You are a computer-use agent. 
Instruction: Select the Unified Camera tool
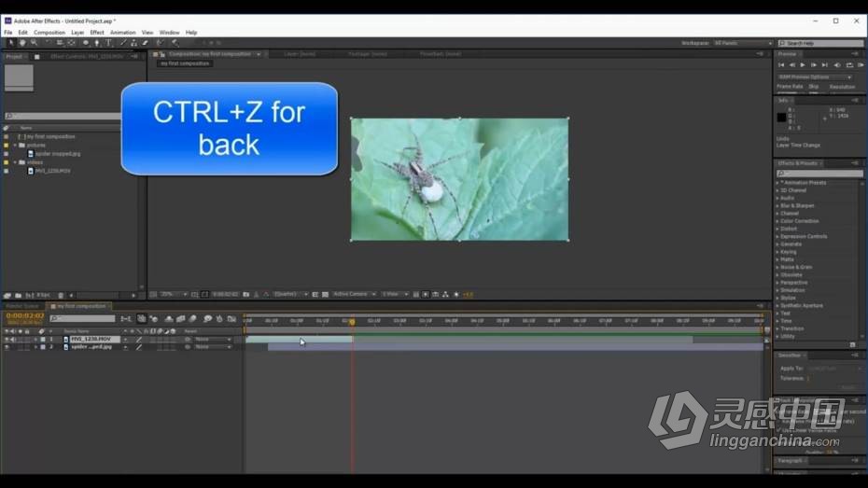tap(60, 43)
